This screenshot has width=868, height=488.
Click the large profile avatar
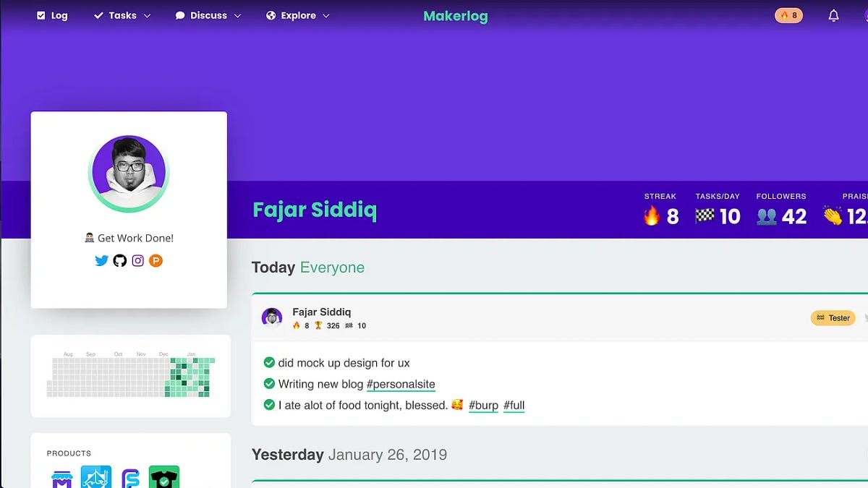point(129,174)
